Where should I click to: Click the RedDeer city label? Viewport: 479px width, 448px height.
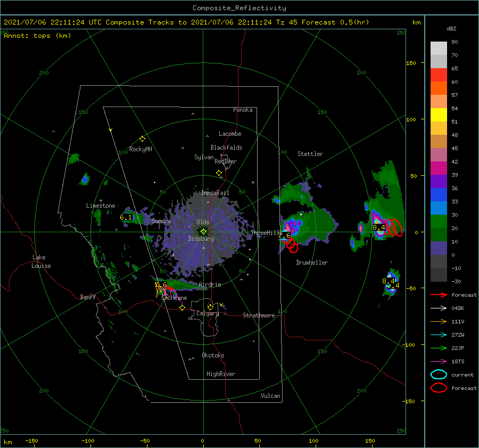[226, 161]
